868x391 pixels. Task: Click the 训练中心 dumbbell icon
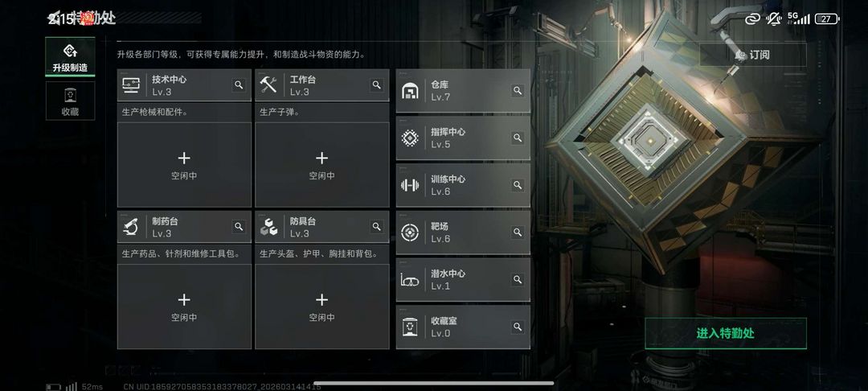click(410, 185)
